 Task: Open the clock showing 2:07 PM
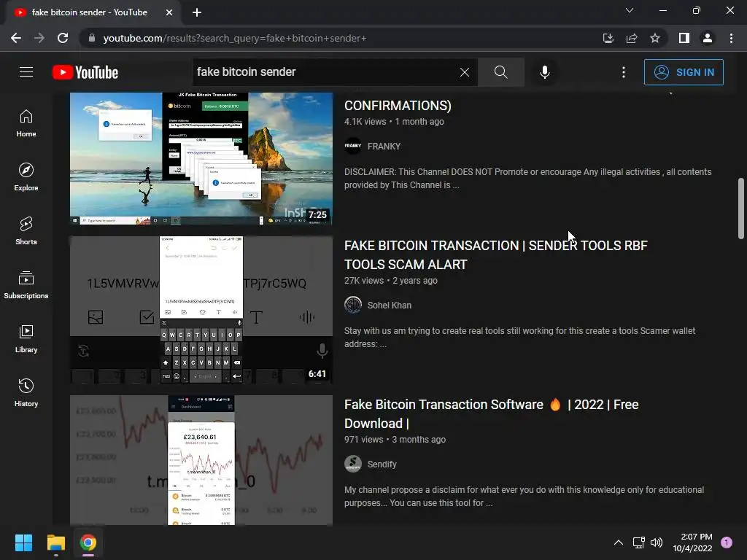(x=693, y=542)
